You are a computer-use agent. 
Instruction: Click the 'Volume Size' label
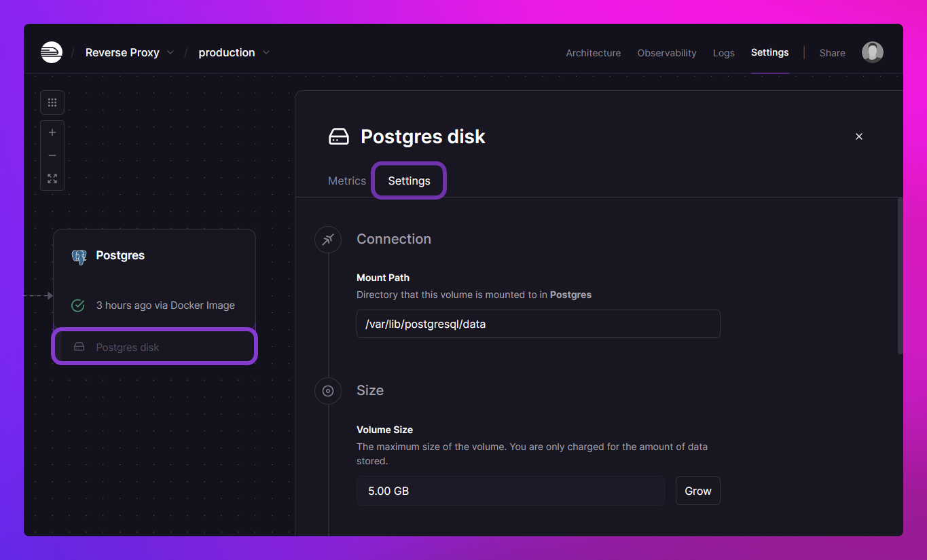[385, 430]
